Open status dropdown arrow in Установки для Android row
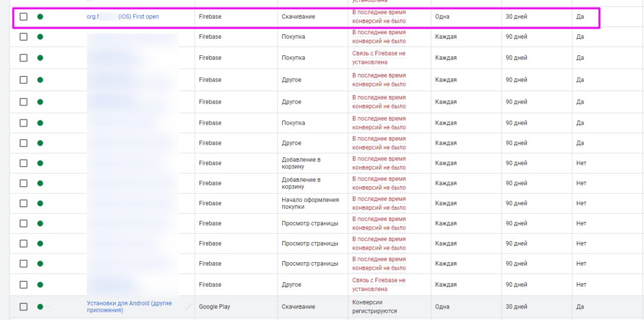Image resolution: width=644 pixels, height=320 pixels. point(48,307)
